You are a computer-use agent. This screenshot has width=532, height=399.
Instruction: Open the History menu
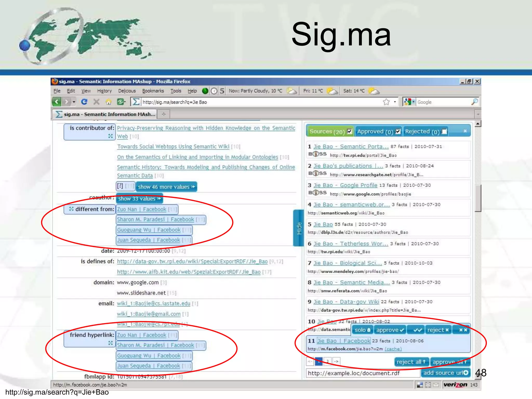(x=104, y=91)
